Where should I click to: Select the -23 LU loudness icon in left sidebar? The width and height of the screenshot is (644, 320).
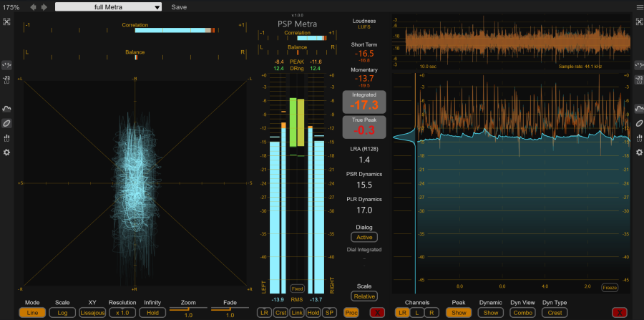tap(6, 79)
